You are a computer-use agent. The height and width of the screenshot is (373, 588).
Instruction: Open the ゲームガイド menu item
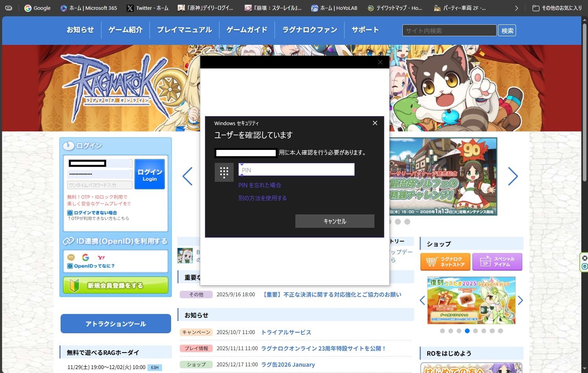coord(247,30)
